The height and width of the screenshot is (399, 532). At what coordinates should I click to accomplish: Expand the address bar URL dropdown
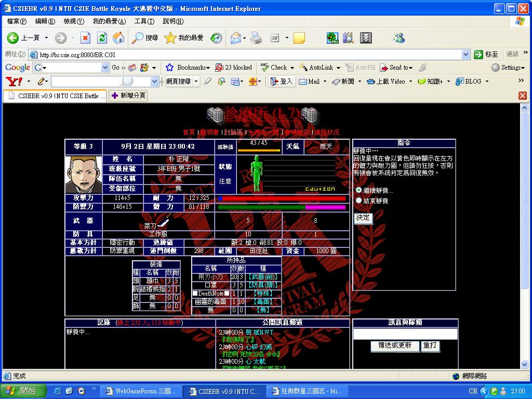click(x=466, y=54)
